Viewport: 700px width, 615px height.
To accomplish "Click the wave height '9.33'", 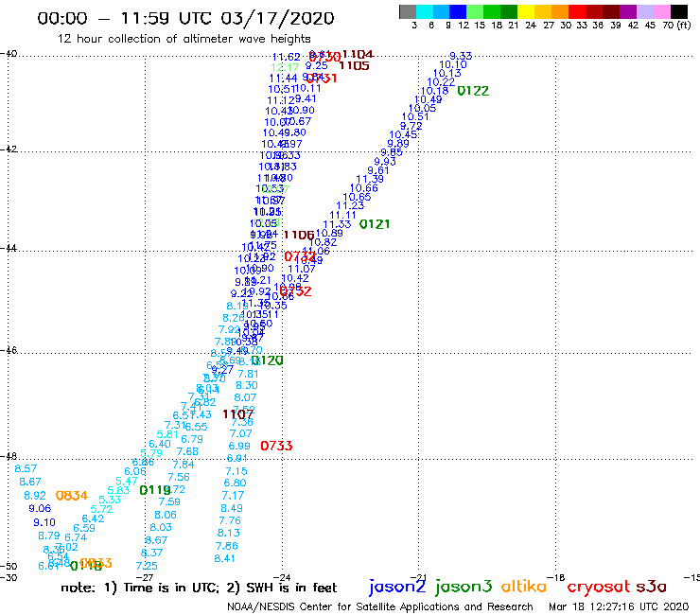I will point(461,56).
